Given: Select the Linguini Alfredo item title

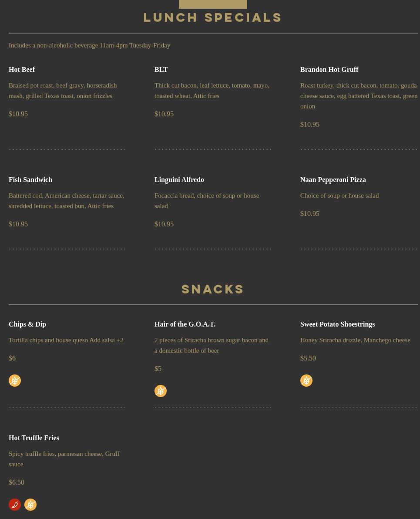Looking at the screenshot, I should tap(179, 180).
